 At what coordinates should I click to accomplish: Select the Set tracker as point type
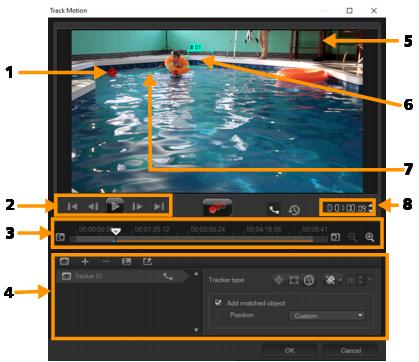coord(279,280)
